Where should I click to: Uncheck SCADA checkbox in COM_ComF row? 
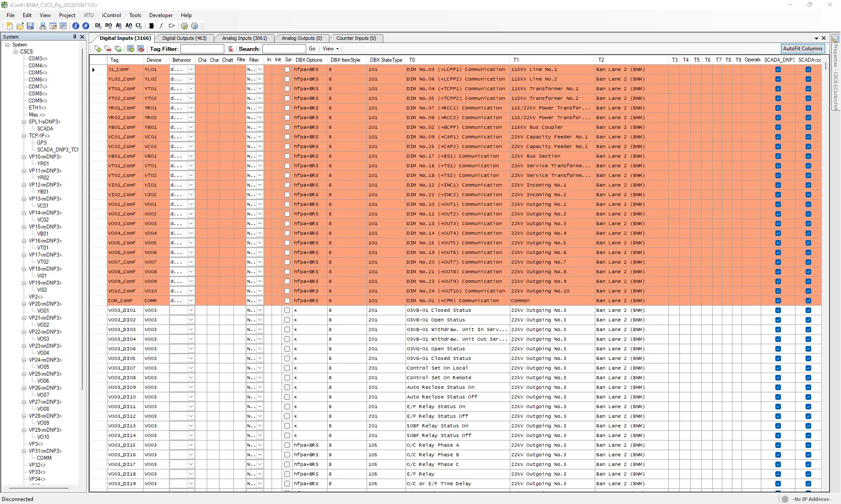click(x=808, y=300)
